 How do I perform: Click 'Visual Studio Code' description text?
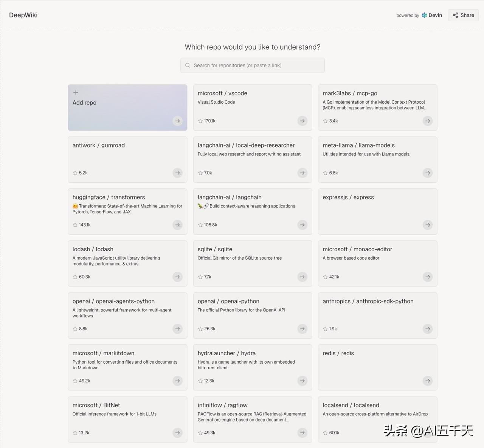point(216,102)
